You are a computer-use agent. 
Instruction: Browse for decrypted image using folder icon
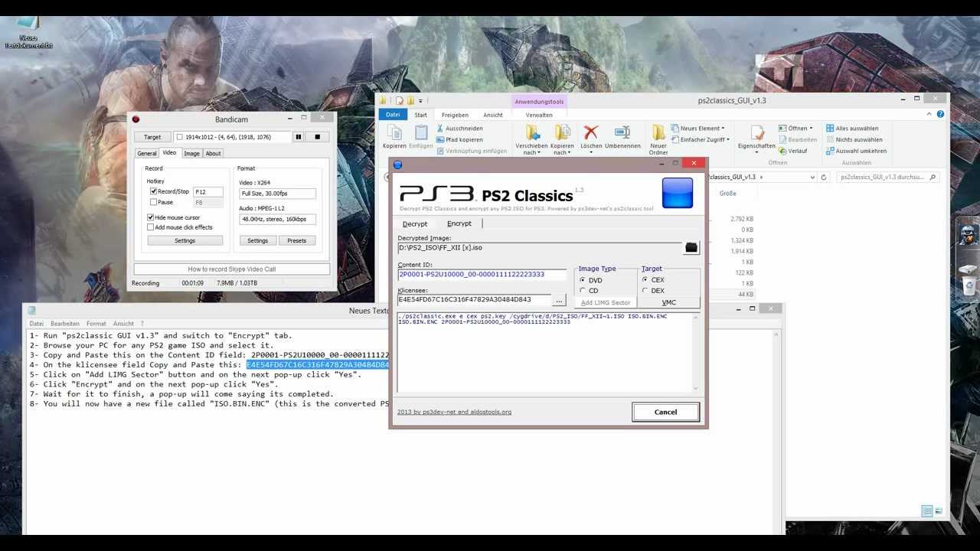pyautogui.click(x=691, y=247)
